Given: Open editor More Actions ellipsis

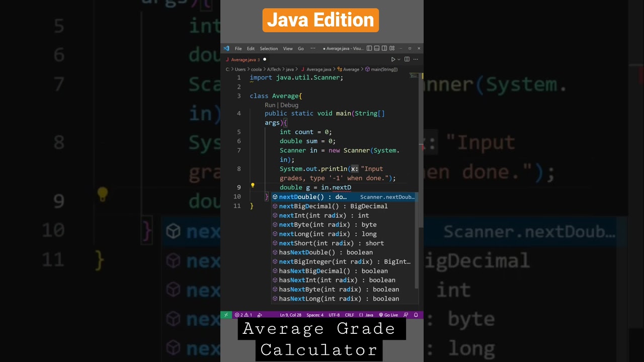Looking at the screenshot, I should (x=415, y=59).
